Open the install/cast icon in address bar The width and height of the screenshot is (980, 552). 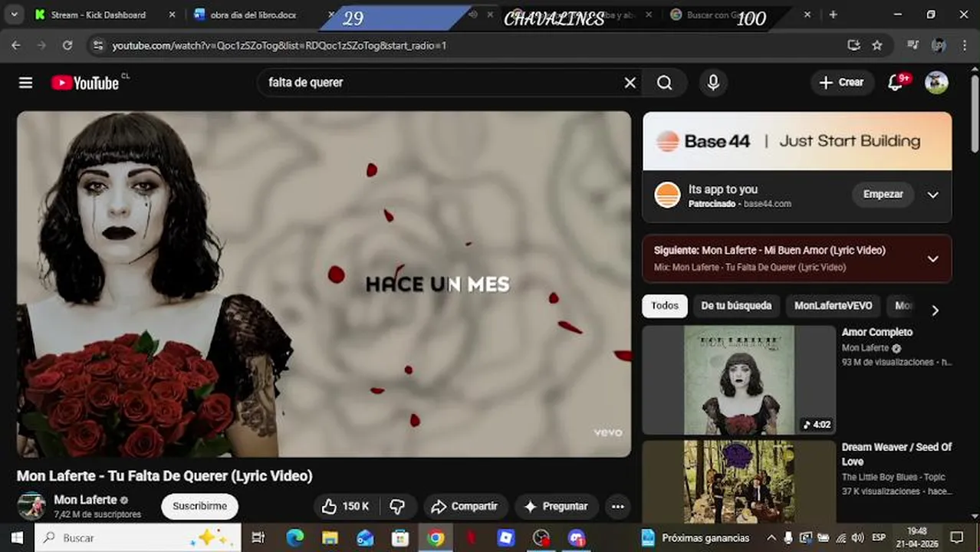click(x=853, y=45)
